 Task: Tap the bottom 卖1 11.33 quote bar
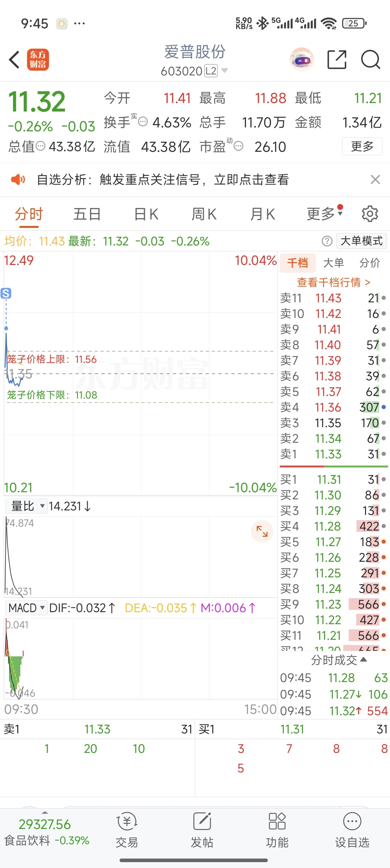(x=97, y=729)
